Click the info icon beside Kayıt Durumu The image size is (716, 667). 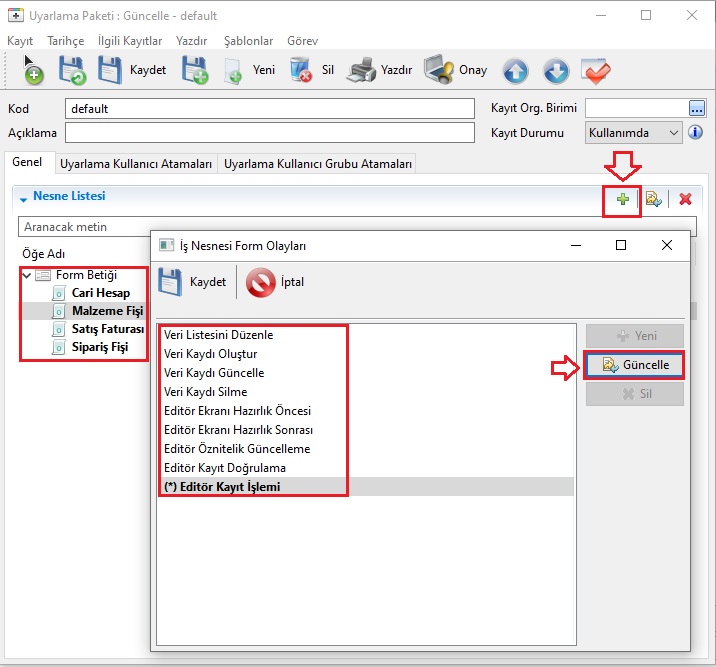[696, 132]
